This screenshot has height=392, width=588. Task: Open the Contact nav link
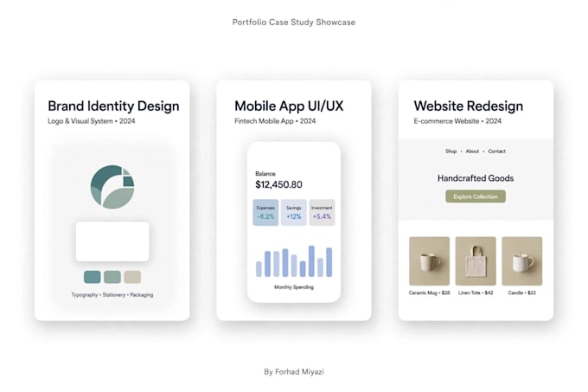tap(497, 151)
